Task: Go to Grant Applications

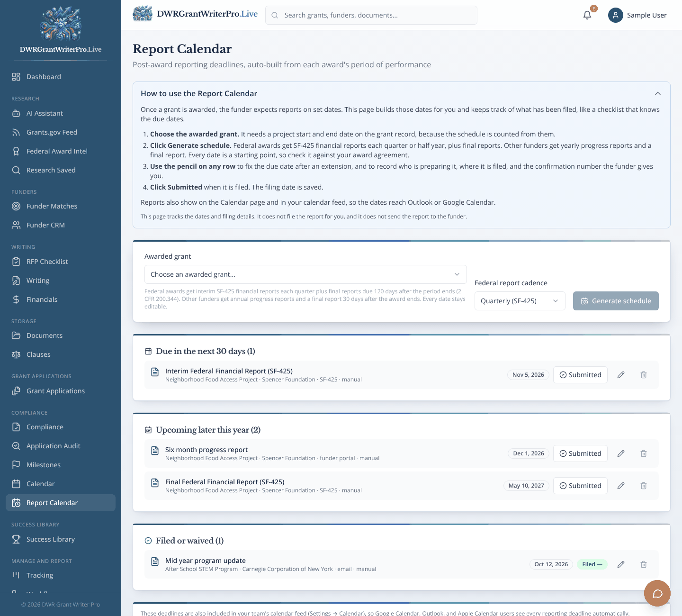Action: tap(61, 391)
